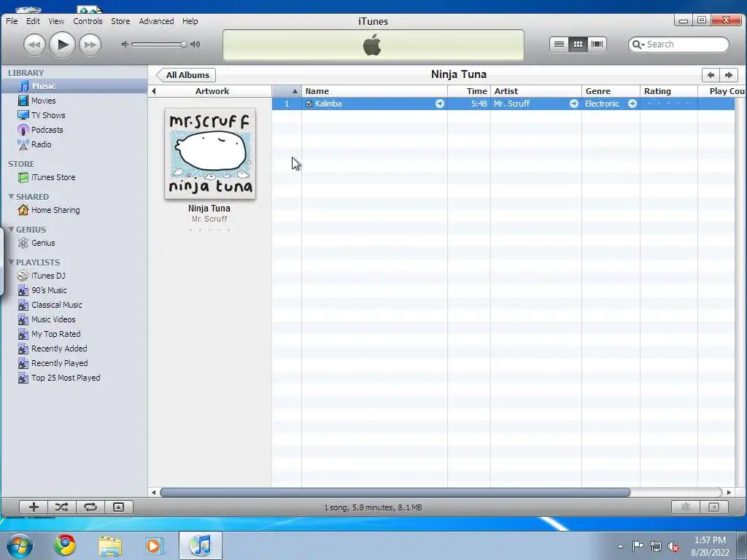The height and width of the screenshot is (560, 747).
Task: Click the arrow link beside Kalimba
Action: coord(440,104)
